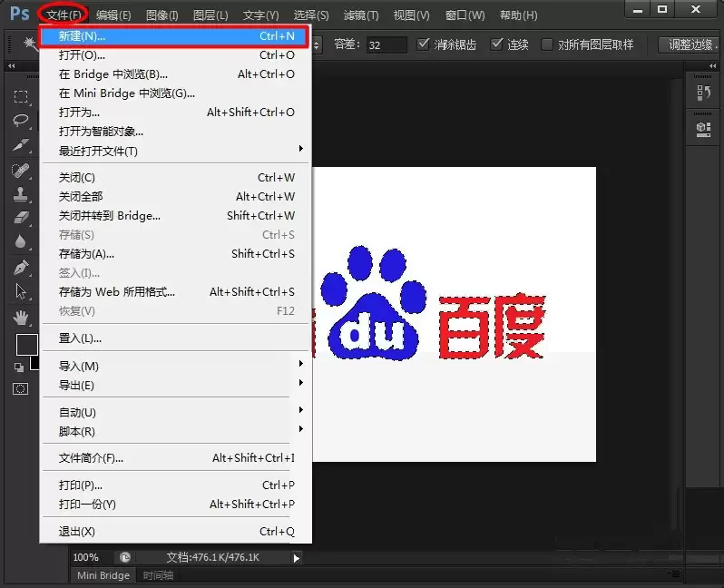Choose 打印一份(Y) menu entry
This screenshot has height=588, width=724.
(176, 504)
